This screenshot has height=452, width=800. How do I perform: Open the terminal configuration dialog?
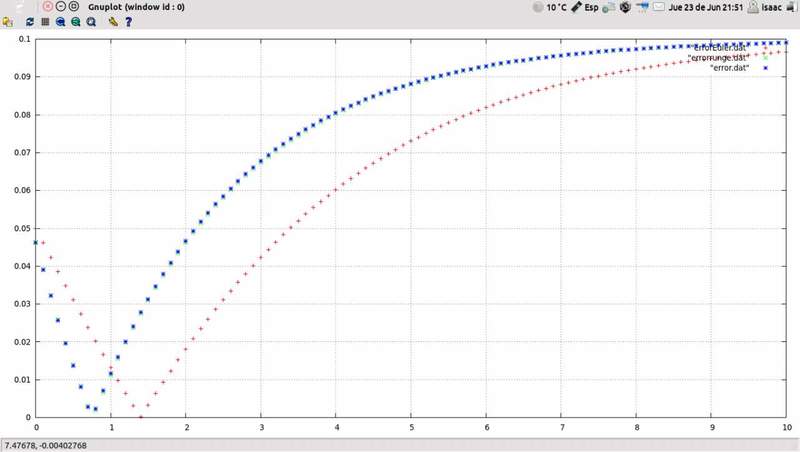click(x=113, y=22)
